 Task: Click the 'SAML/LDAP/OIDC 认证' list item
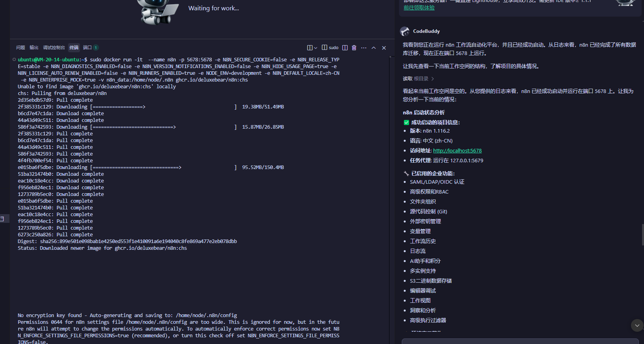tap(437, 182)
